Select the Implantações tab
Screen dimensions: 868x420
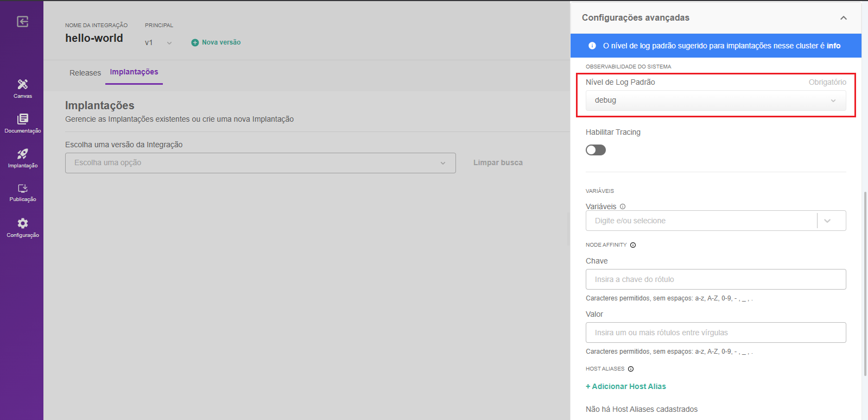click(134, 72)
